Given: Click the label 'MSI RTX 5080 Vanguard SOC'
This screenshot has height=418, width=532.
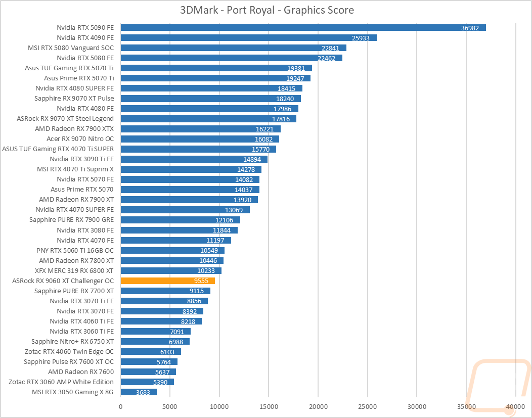Looking at the screenshot, I should click(x=71, y=48).
